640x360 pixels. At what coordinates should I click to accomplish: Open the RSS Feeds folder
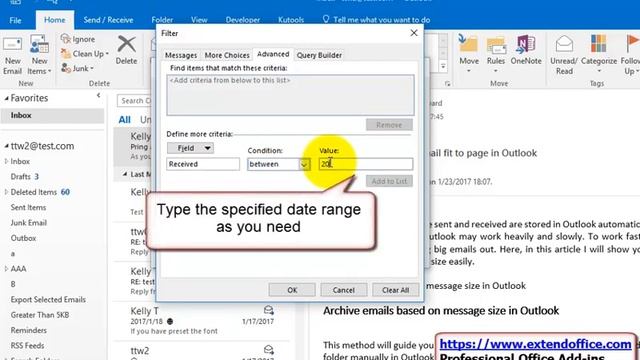[27, 346]
